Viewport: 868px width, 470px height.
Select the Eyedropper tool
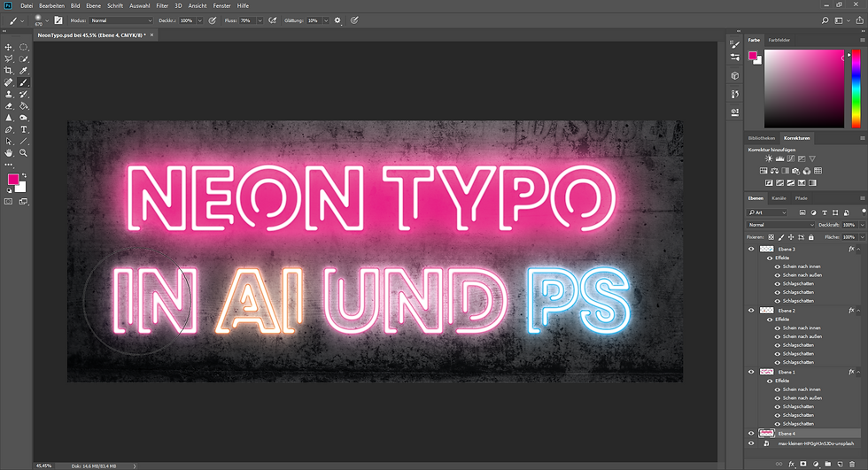point(24,71)
